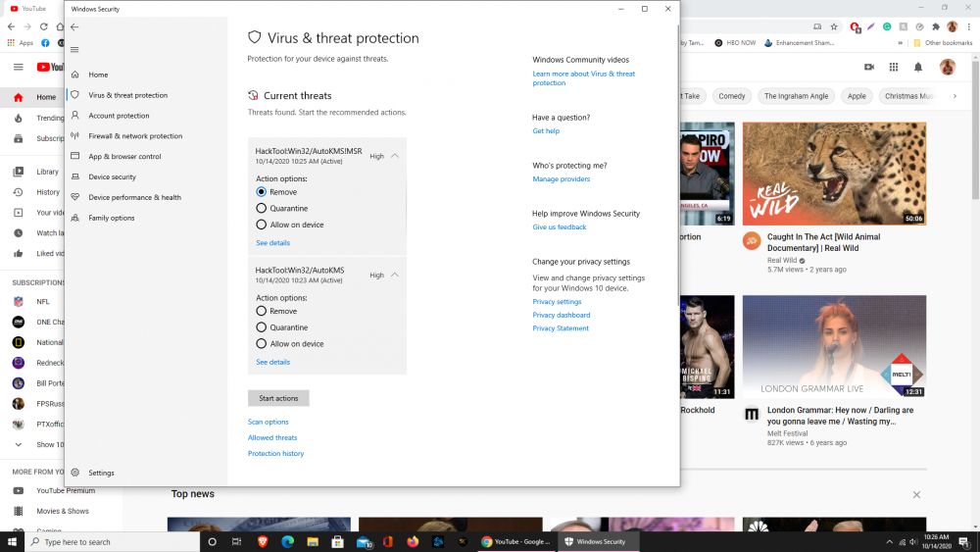Open Device performance & health heart icon
980x552 pixels.
point(75,197)
